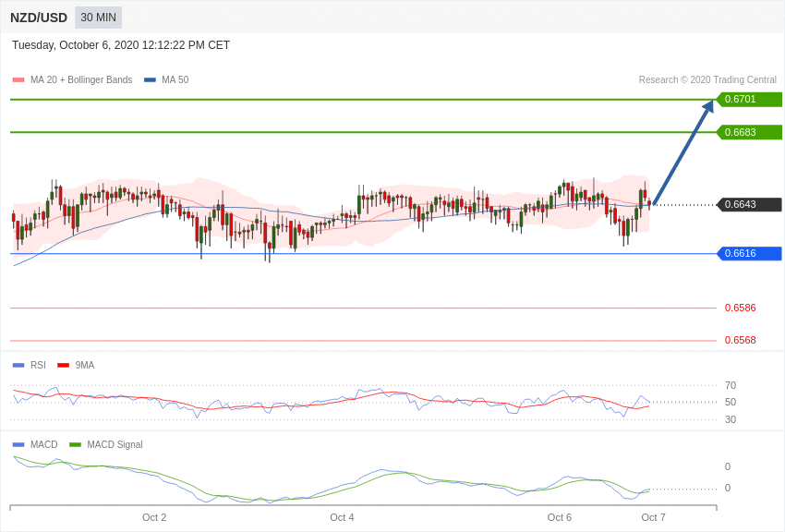Image resolution: width=785 pixels, height=532 pixels.
Task: Click the blue MA 50 legend swatch
Action: point(150,79)
